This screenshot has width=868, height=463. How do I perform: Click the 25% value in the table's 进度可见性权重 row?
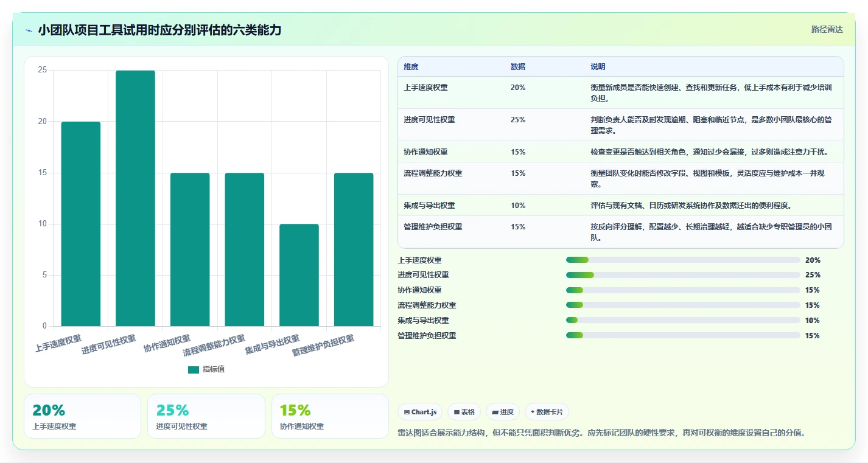(518, 120)
